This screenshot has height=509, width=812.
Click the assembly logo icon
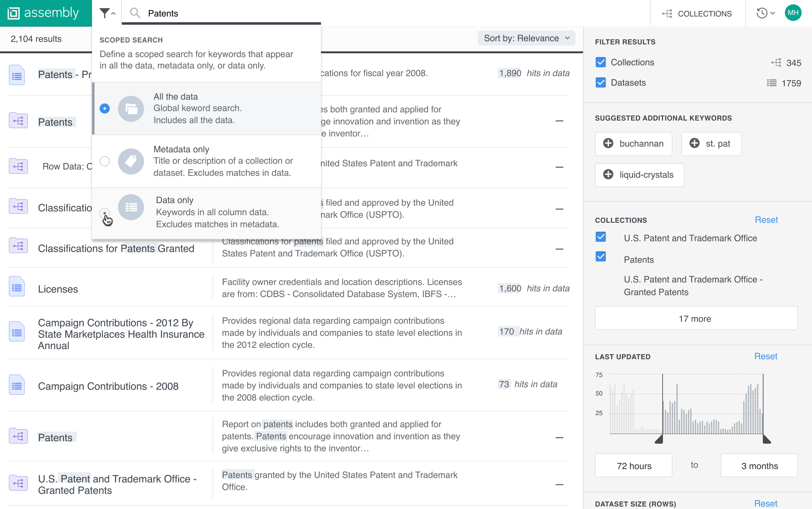tap(13, 13)
